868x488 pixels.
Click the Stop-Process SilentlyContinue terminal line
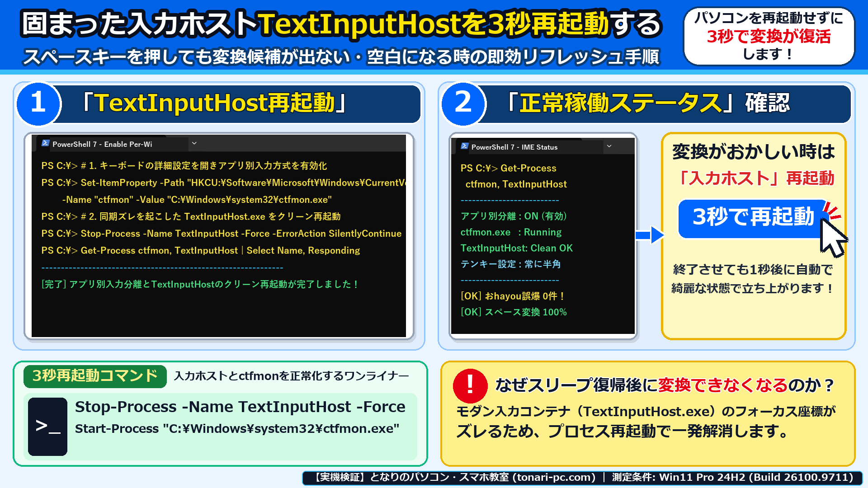point(222,234)
